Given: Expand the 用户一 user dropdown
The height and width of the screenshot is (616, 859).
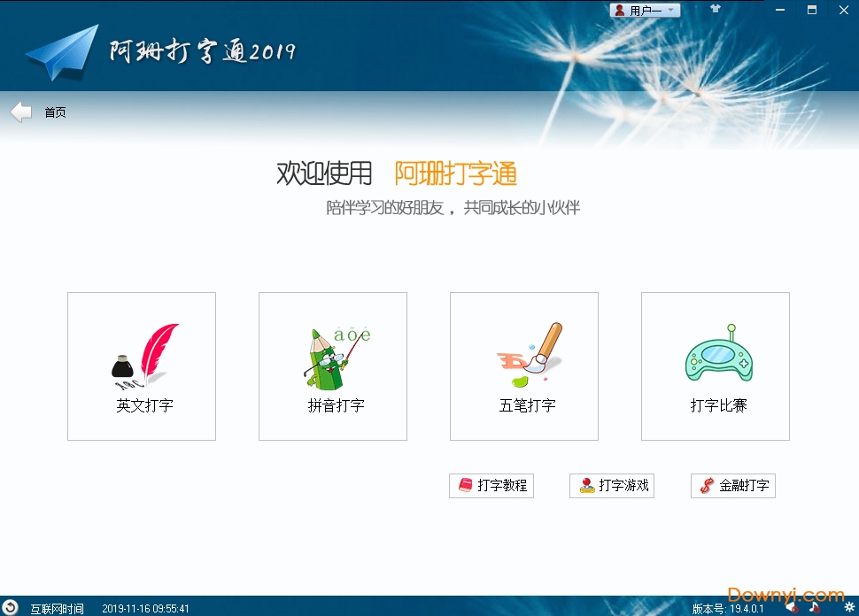Looking at the screenshot, I should (x=670, y=9).
